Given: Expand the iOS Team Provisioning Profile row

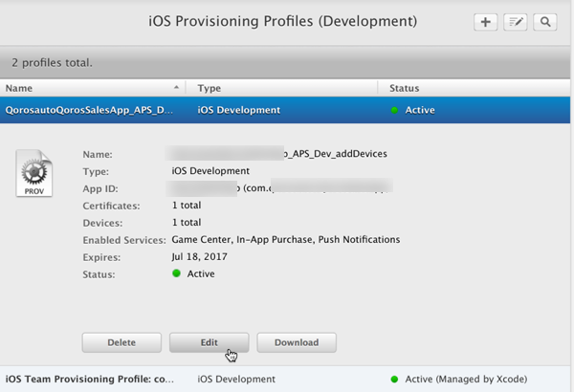Looking at the screenshot, I should pos(90,379).
